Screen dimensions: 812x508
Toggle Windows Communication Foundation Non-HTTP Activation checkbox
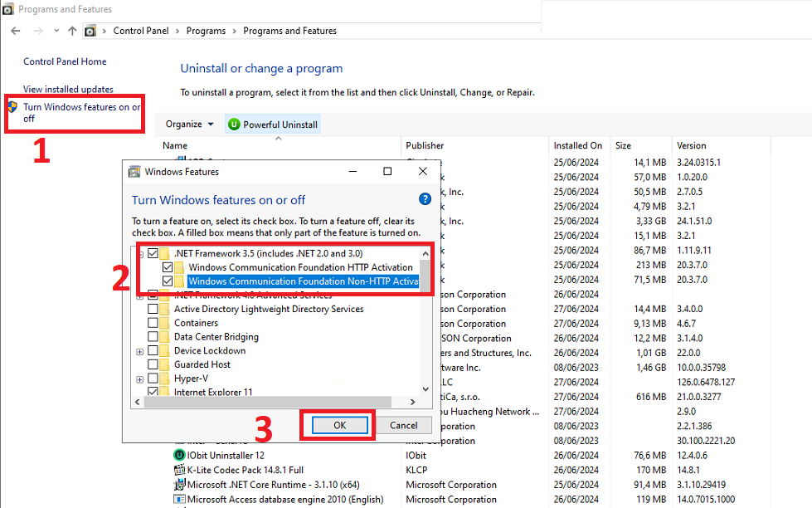pyautogui.click(x=168, y=281)
